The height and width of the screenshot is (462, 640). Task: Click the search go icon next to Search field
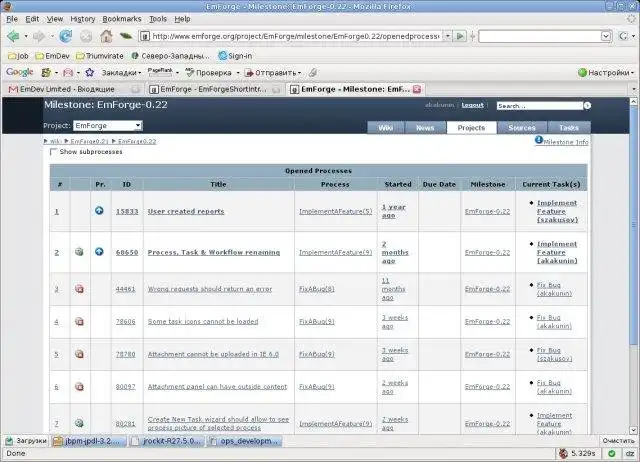(x=587, y=105)
